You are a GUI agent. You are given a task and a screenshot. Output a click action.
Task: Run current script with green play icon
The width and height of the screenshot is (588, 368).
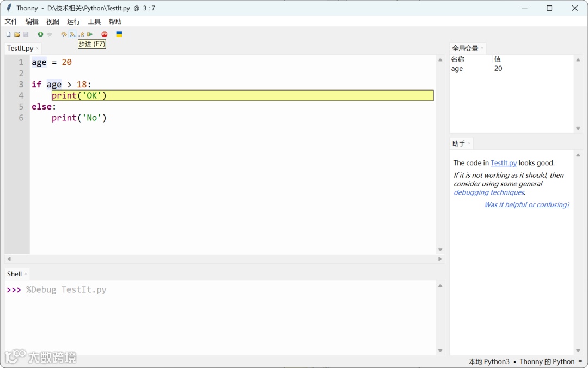(40, 34)
